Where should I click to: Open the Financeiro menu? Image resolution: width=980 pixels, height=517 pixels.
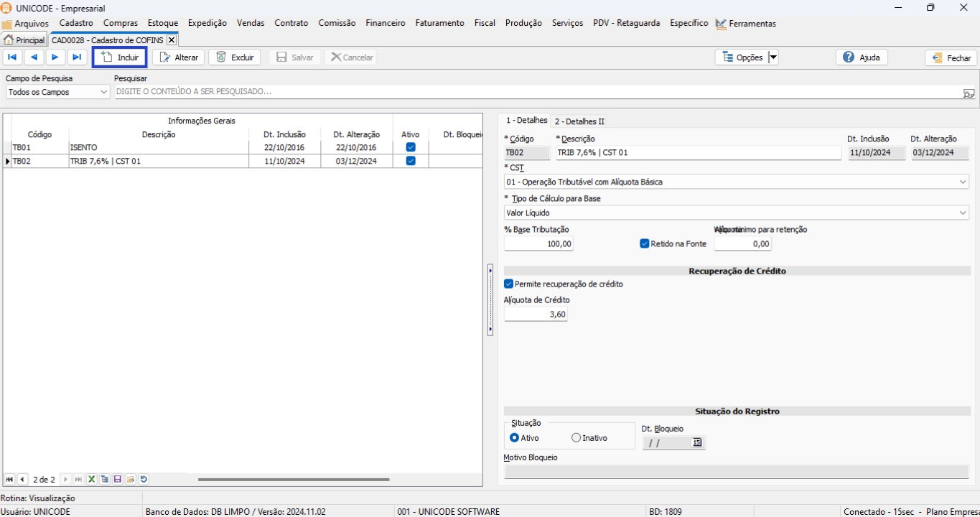[385, 23]
